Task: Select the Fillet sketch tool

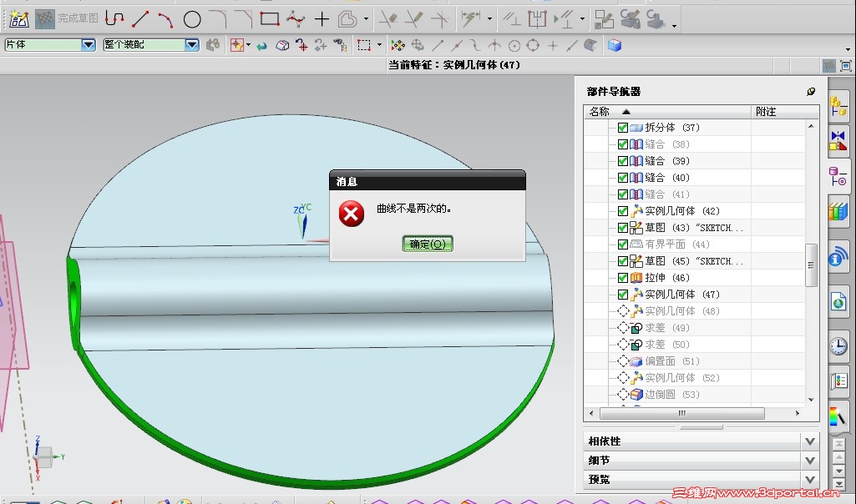Action: click(x=218, y=20)
